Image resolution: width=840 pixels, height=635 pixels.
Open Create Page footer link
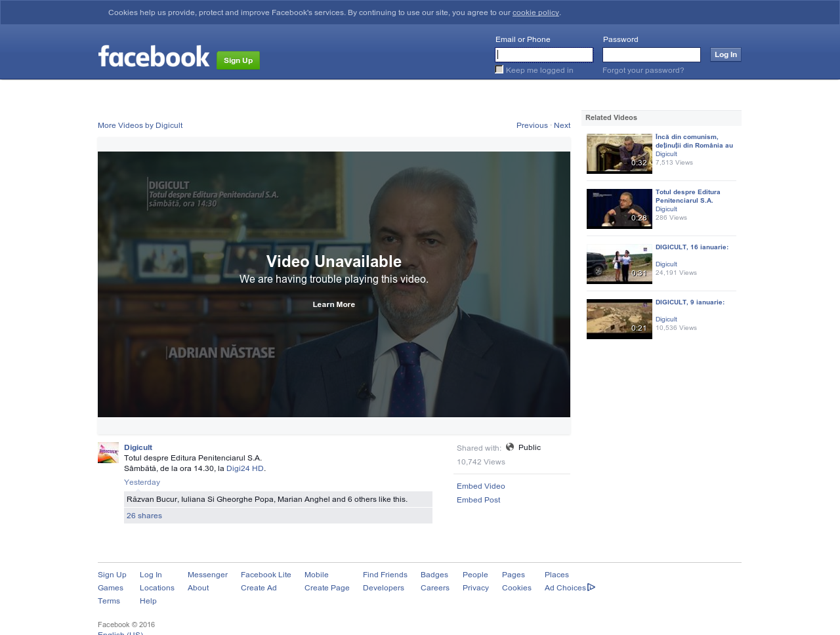pos(327,588)
